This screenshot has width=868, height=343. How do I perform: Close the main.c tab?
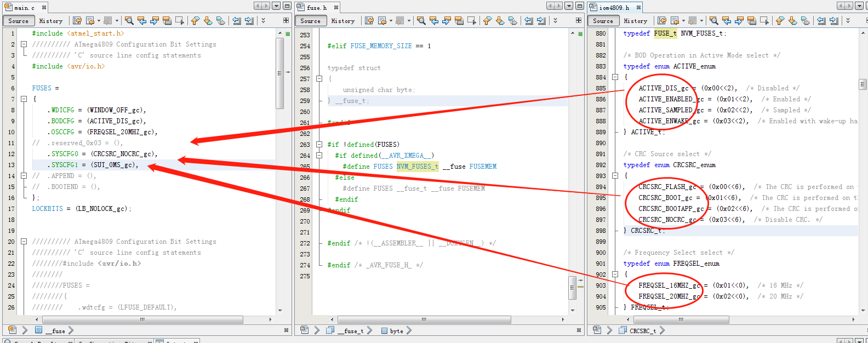pos(44,8)
